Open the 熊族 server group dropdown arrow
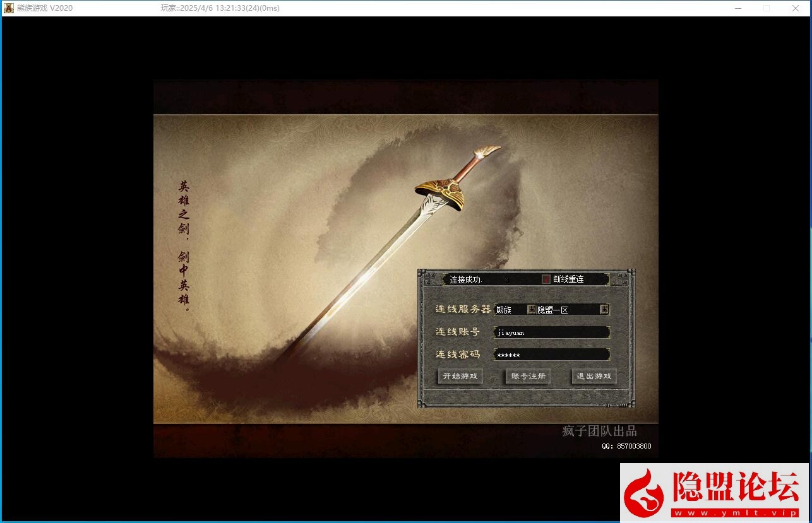The height and width of the screenshot is (523, 812). [531, 309]
